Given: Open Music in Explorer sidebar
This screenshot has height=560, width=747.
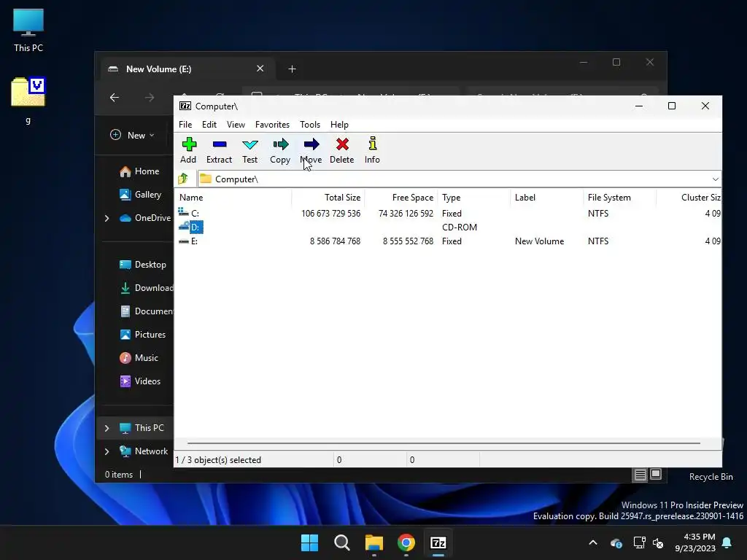Looking at the screenshot, I should pos(139,357).
